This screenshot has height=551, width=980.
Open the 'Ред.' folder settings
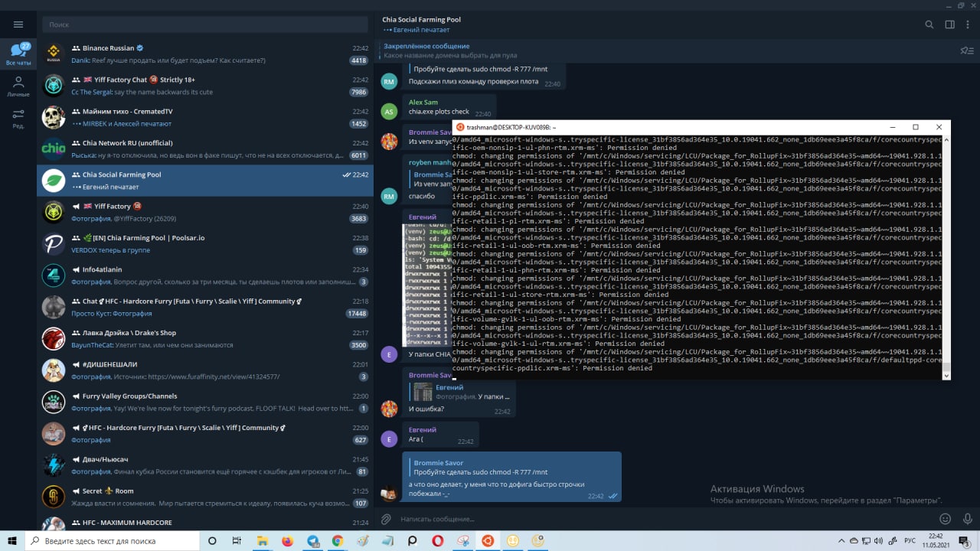point(18,117)
